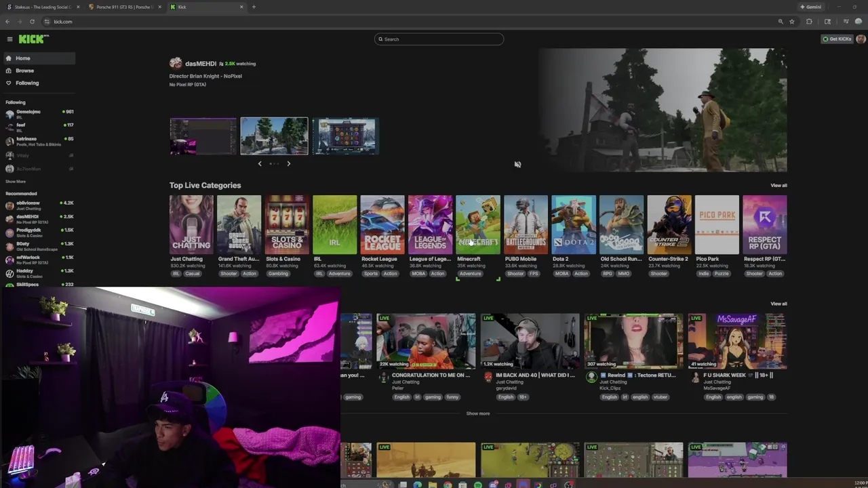Go to Home in the sidebar

(x=38, y=58)
